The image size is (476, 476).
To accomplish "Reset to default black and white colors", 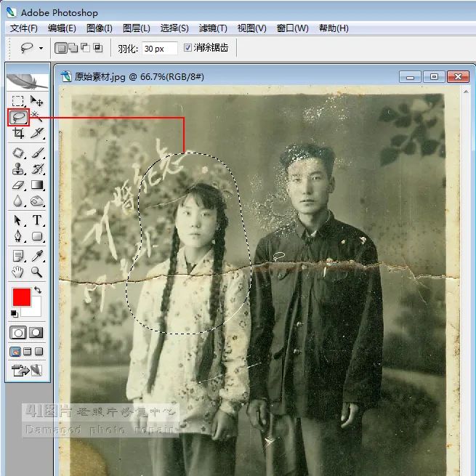I will [x=14, y=314].
